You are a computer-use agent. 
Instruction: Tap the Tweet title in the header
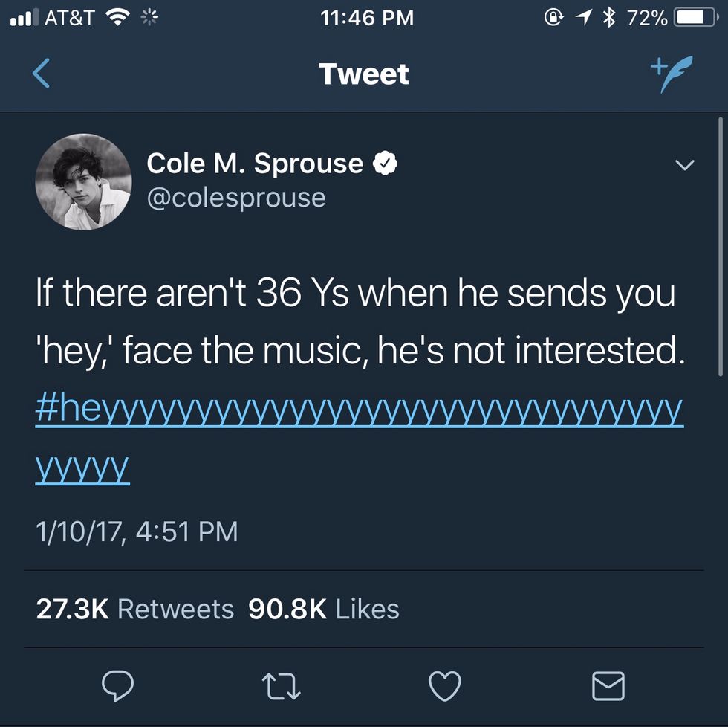(363, 74)
